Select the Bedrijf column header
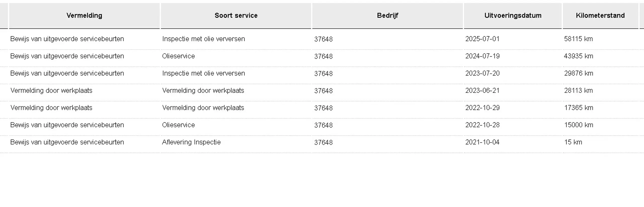Image resolution: width=644 pixels, height=207 pixels. (387, 16)
